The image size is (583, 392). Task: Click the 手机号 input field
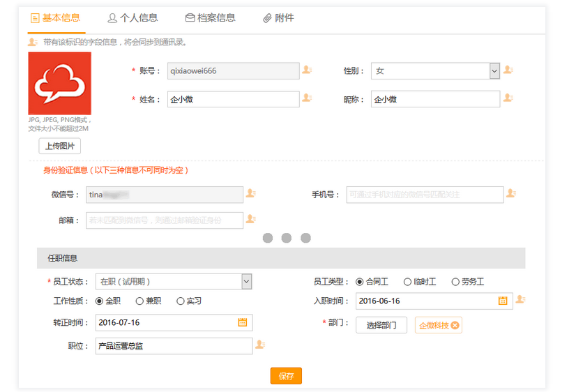click(425, 195)
